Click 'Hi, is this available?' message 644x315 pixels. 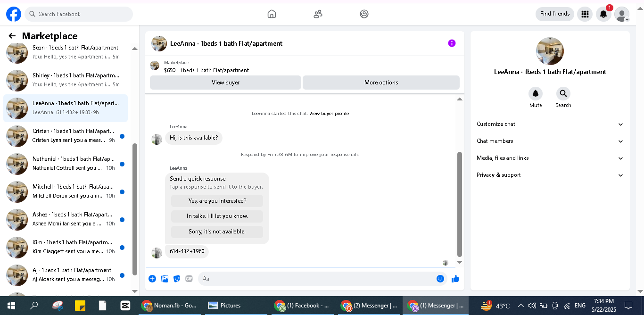tap(194, 138)
